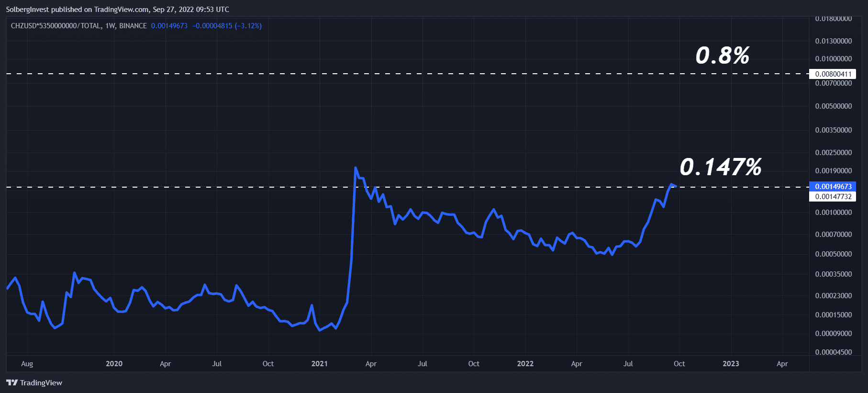Select the 0.00250000 price scale tick
Screen dimensions: 868x393
834,153
